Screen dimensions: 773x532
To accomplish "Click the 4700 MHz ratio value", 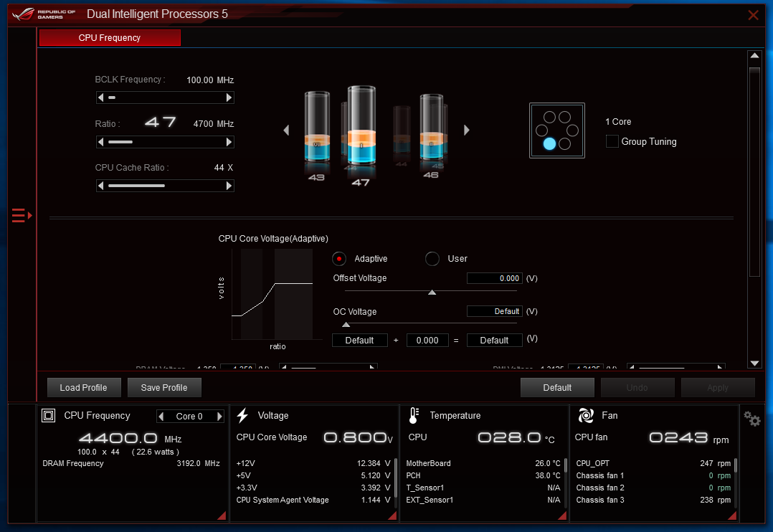I will [214, 124].
